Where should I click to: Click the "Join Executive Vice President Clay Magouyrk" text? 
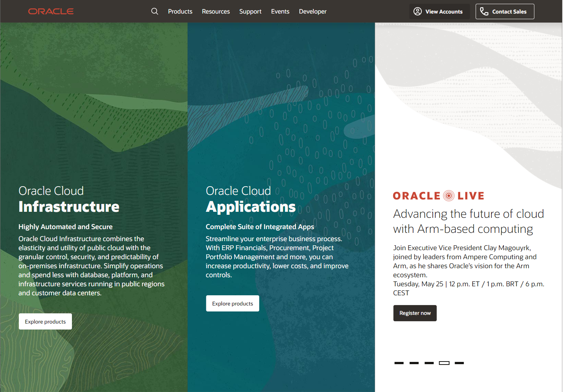[x=462, y=248]
